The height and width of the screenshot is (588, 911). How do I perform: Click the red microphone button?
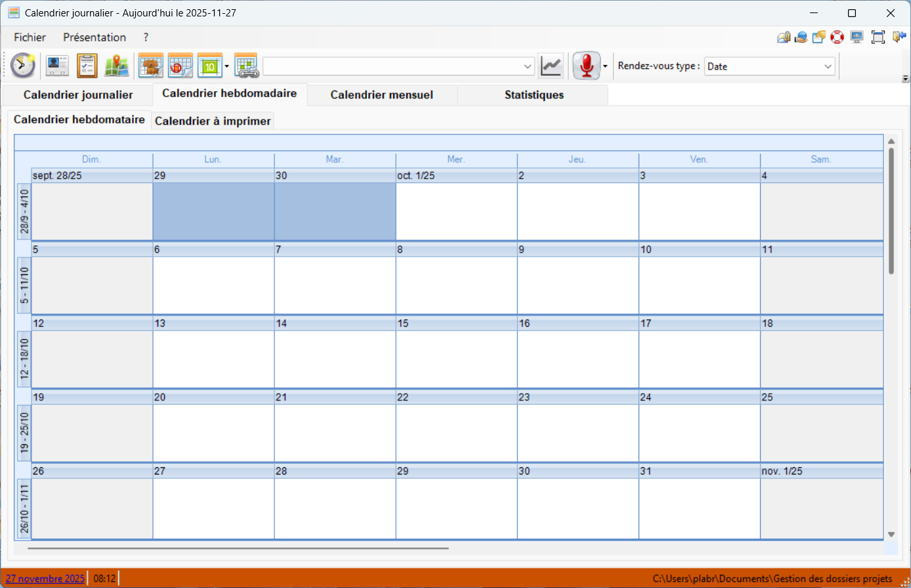pos(586,66)
